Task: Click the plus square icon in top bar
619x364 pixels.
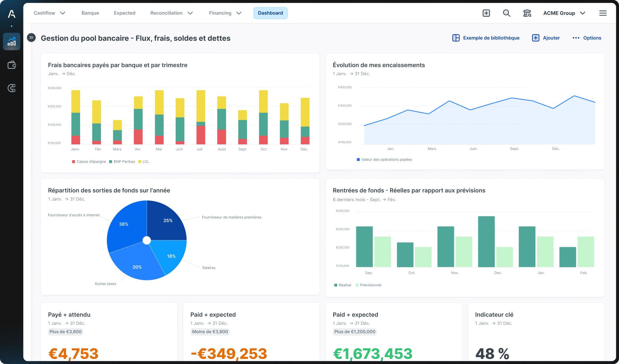Action: 486,13
